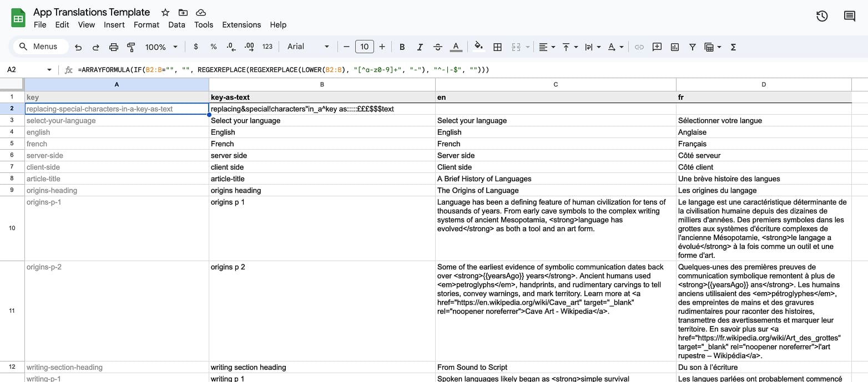
Task: Open the Format menu
Action: 147,25
